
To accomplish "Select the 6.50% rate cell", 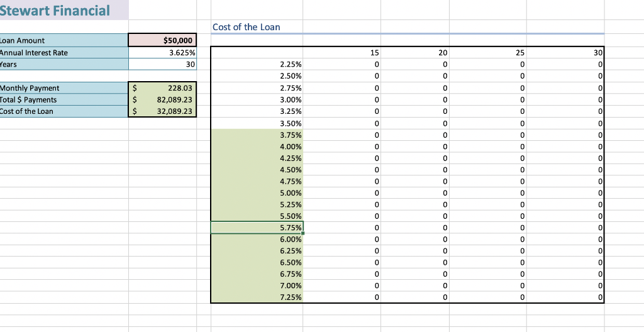I will click(257, 262).
